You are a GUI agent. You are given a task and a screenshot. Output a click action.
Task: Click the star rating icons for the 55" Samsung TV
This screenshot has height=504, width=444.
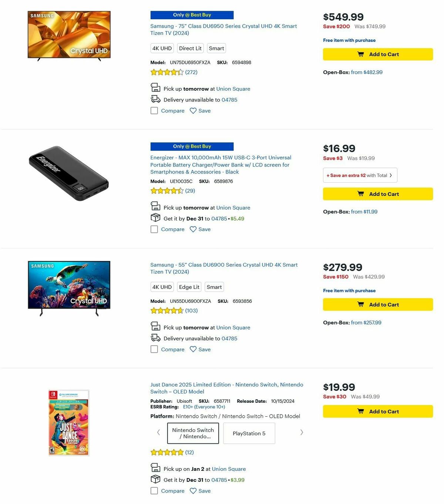167,311
